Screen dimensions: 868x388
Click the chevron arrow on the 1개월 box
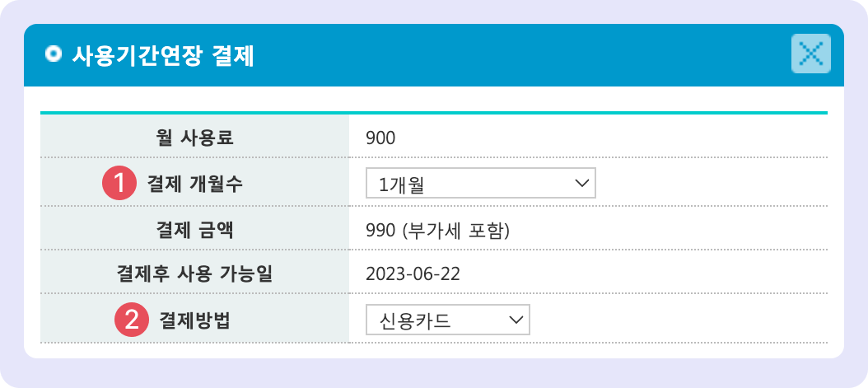click(581, 183)
